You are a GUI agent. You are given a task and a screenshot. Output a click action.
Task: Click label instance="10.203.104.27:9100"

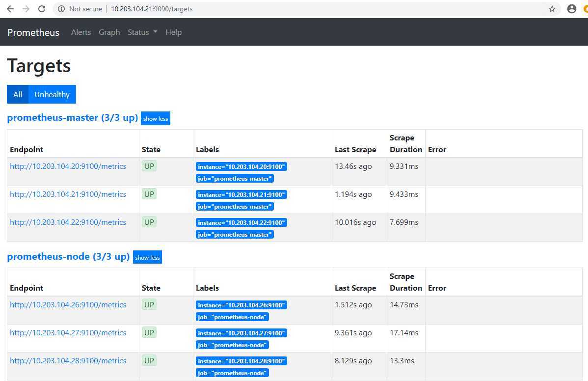241,333
